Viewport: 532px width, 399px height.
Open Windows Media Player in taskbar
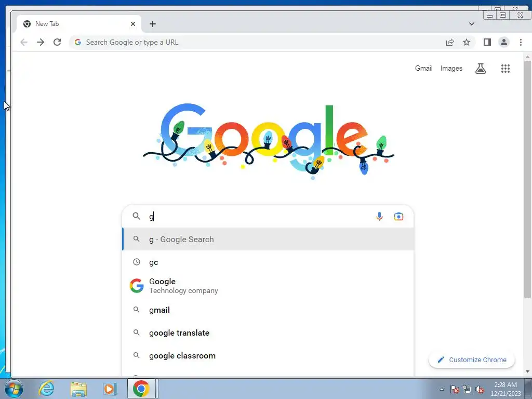click(x=110, y=389)
